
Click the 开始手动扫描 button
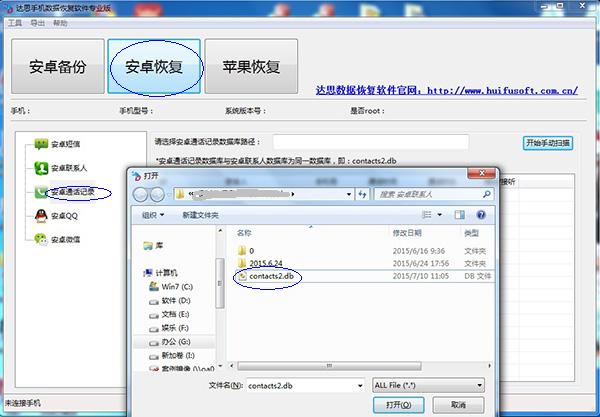548,143
